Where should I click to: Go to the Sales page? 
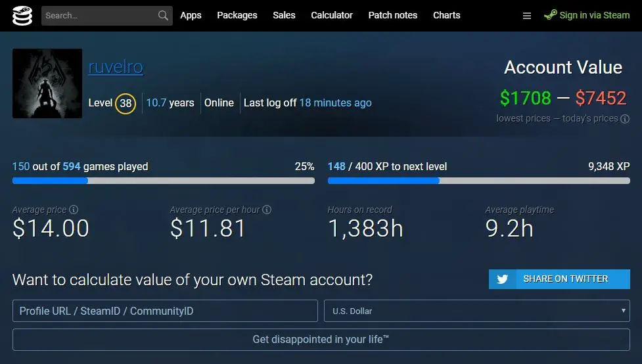tap(284, 15)
